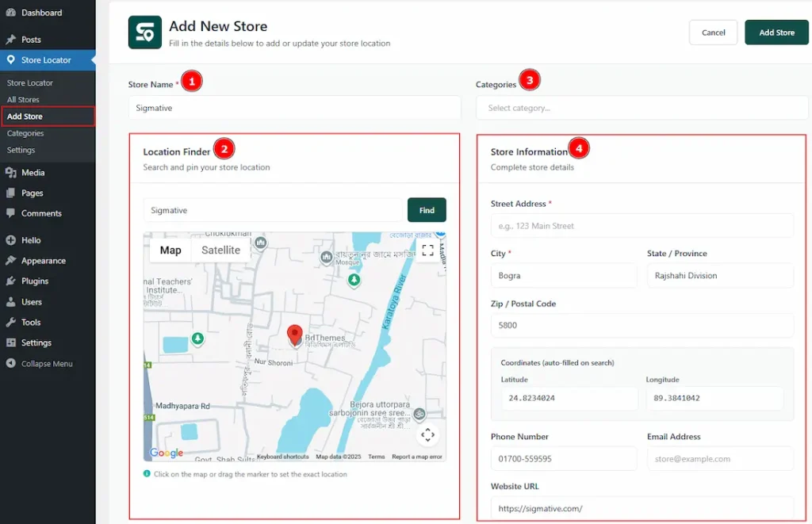Click the Store Locator plugin logo

point(144,33)
